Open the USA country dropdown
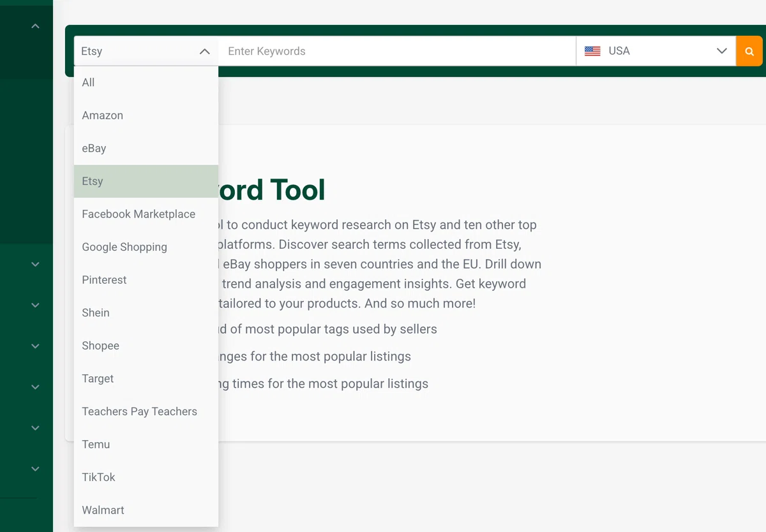The image size is (766, 532). 656,51
